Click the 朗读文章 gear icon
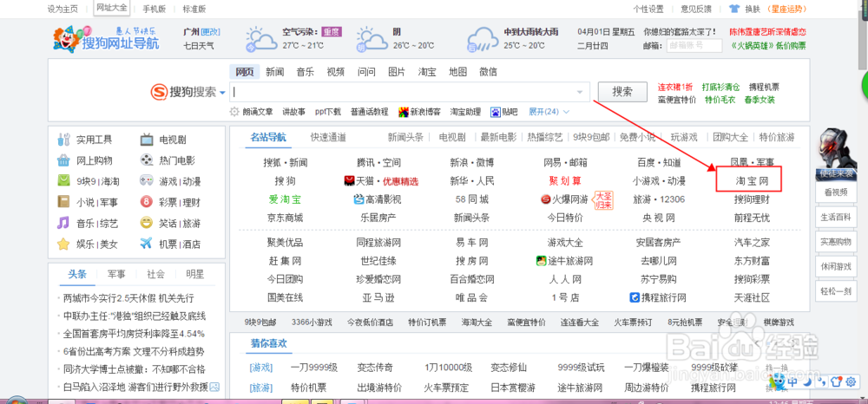Image resolution: width=868 pixels, height=404 pixels. (234, 112)
